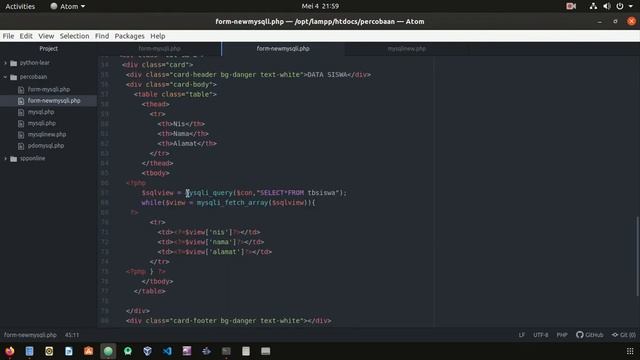This screenshot has height=360, width=640.
Task: Click on mysqli_fetch_array in the while line
Action: [x=232, y=202]
